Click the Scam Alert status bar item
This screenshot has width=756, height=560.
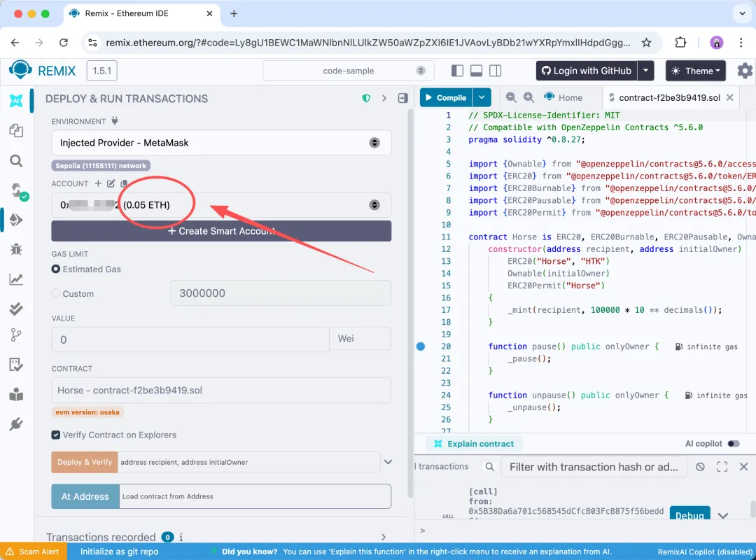click(33, 552)
